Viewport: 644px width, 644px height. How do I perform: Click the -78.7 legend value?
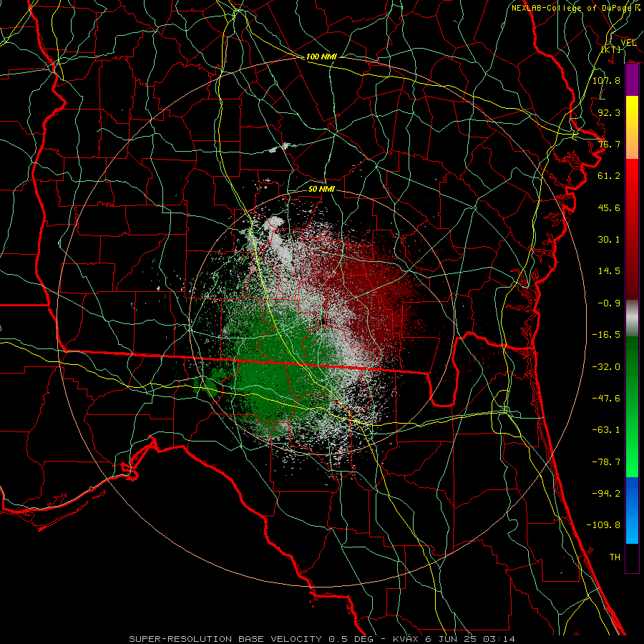tap(606, 462)
